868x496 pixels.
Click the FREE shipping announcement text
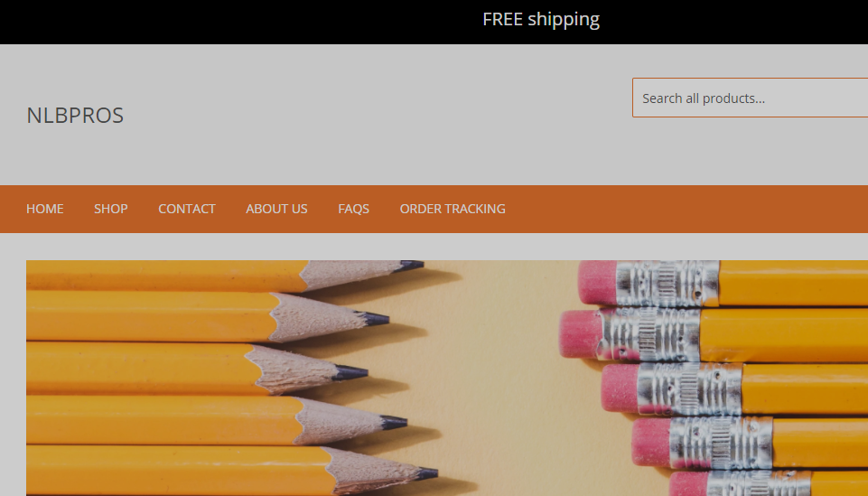point(541,19)
